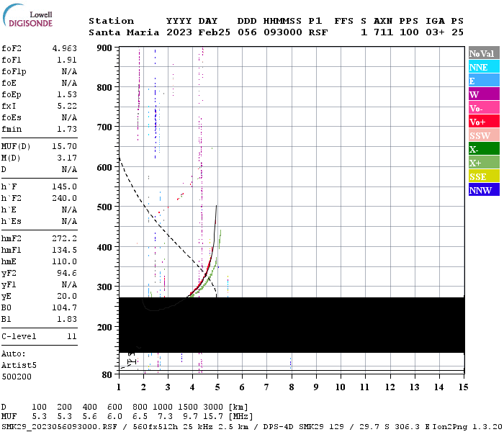Click the foF1 value 1.91
The width and height of the screenshot is (504, 432).
(x=67, y=60)
